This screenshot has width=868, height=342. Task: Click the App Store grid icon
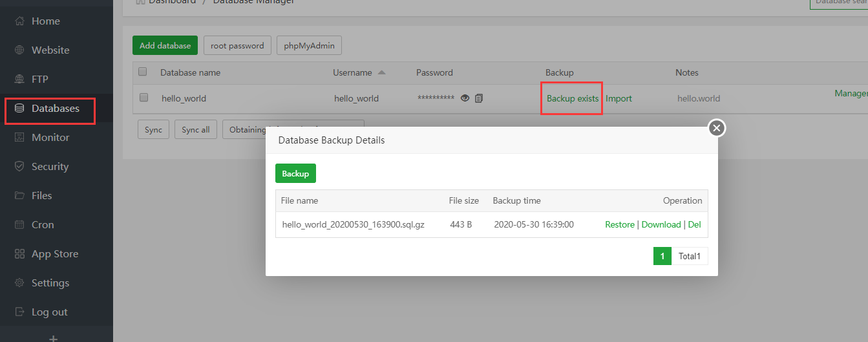click(x=19, y=253)
